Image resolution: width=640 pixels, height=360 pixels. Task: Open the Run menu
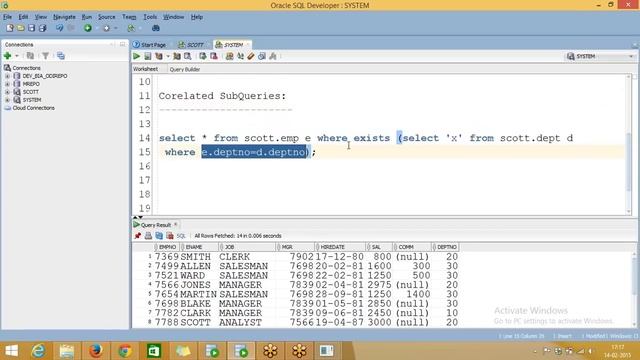[87, 17]
